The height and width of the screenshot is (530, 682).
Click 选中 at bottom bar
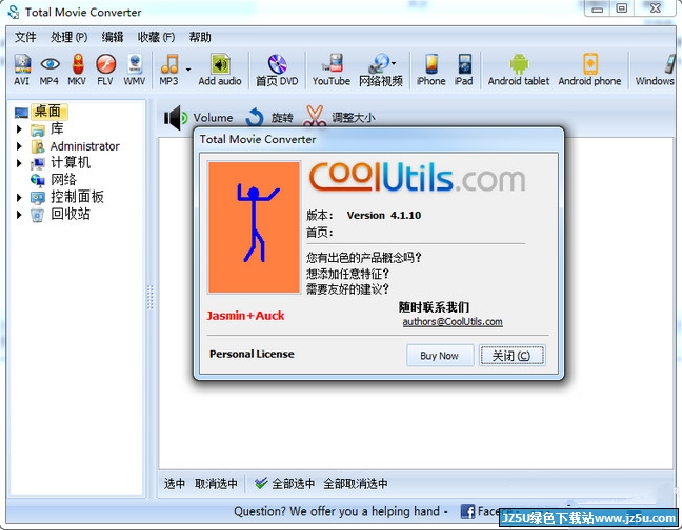pyautogui.click(x=174, y=483)
